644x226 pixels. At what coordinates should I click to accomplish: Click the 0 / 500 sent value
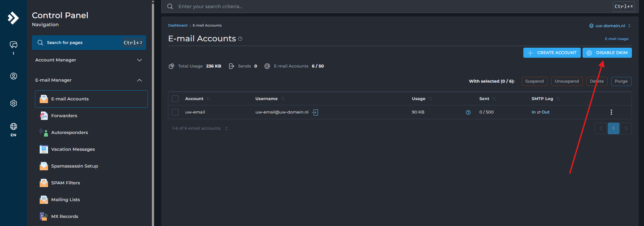(486, 112)
